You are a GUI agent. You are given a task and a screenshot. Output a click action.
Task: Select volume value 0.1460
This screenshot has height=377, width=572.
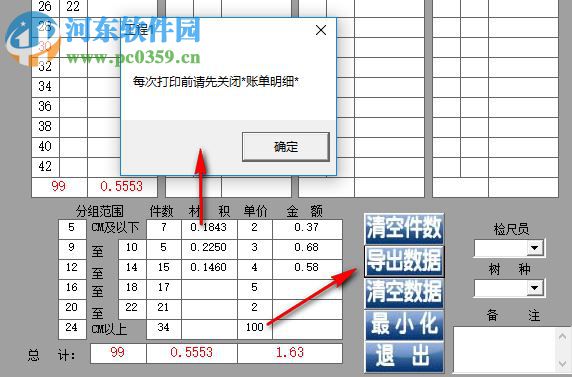(209, 269)
